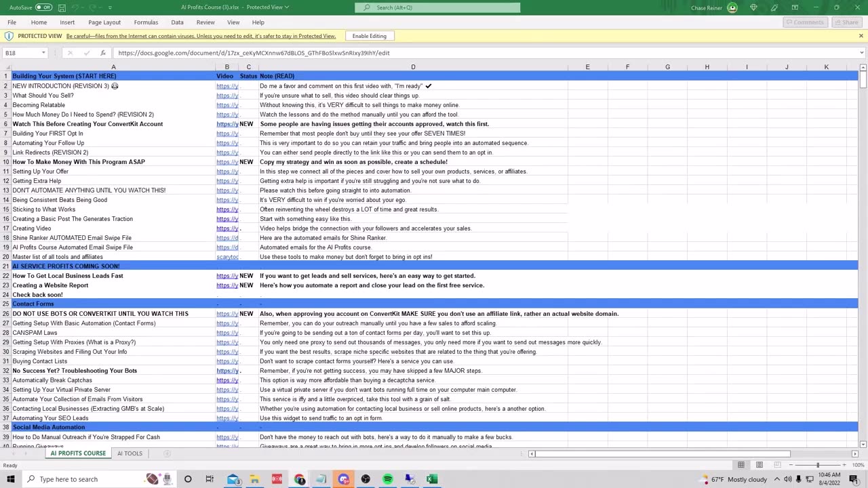Screen dimensions: 868x488
Task: Open the File menu
Action: [x=12, y=22]
